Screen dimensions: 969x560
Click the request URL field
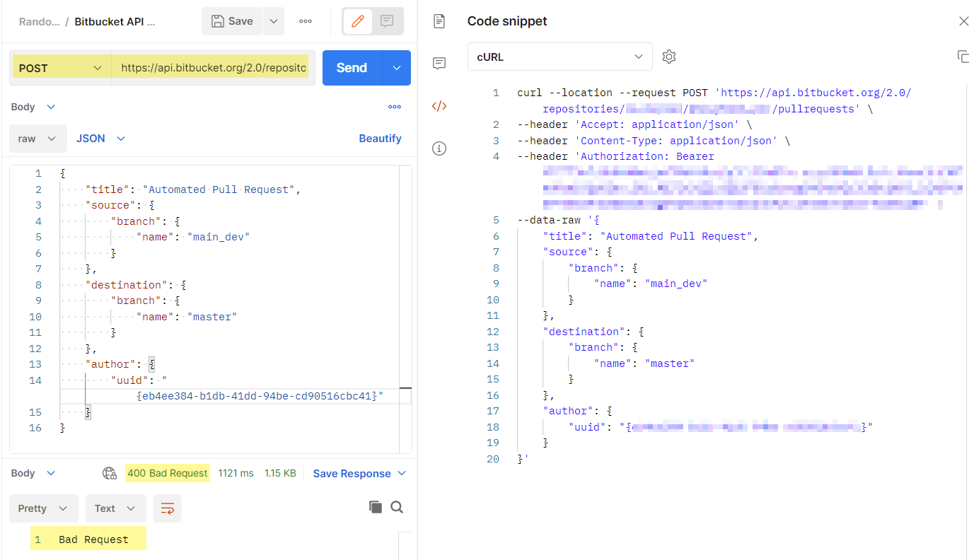tap(214, 68)
